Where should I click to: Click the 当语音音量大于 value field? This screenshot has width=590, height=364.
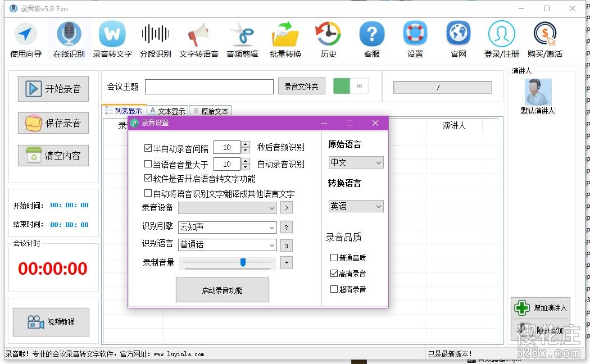pos(227,164)
